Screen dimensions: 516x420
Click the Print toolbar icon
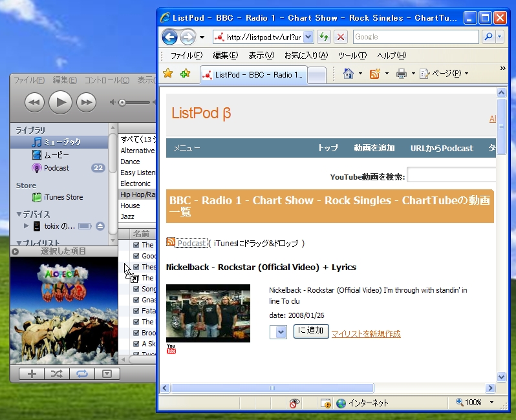pos(401,74)
